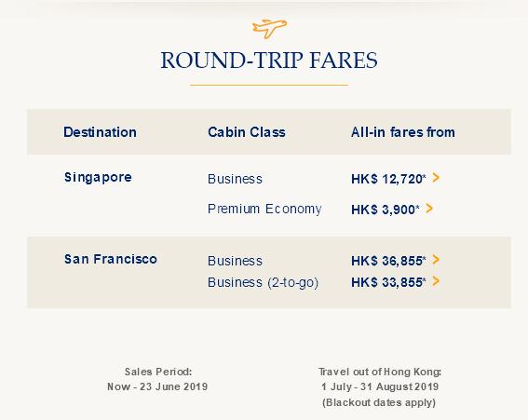Click the San Francisco destination name
The height and width of the screenshot is (420, 528).
point(111,259)
